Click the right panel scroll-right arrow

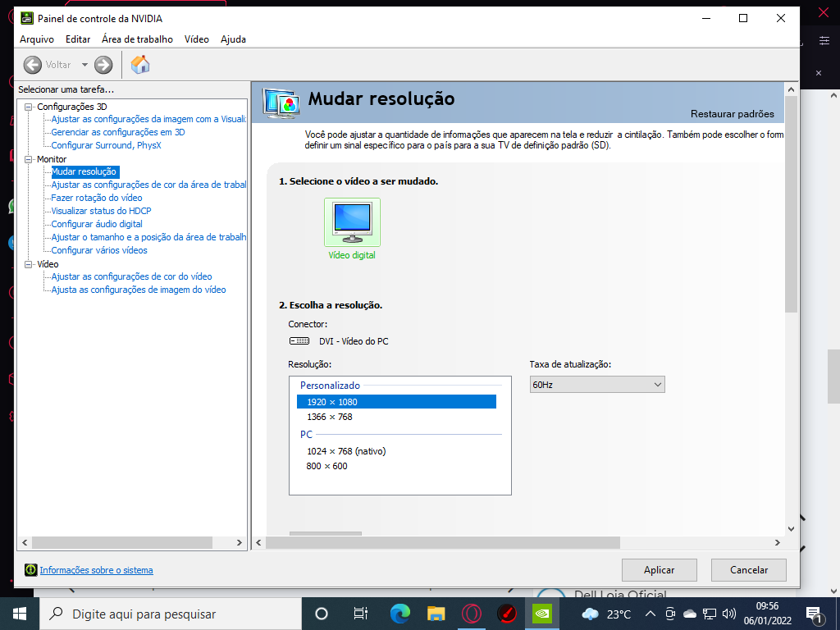[778, 543]
